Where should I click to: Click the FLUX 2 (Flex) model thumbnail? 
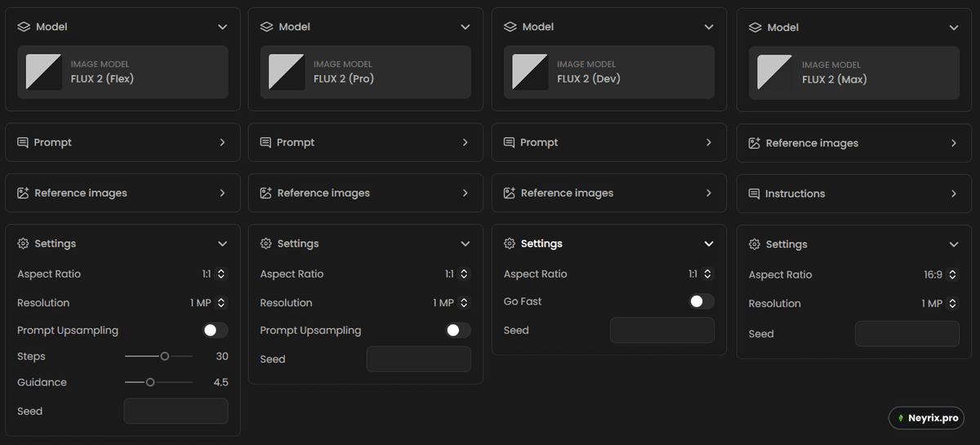tap(44, 72)
